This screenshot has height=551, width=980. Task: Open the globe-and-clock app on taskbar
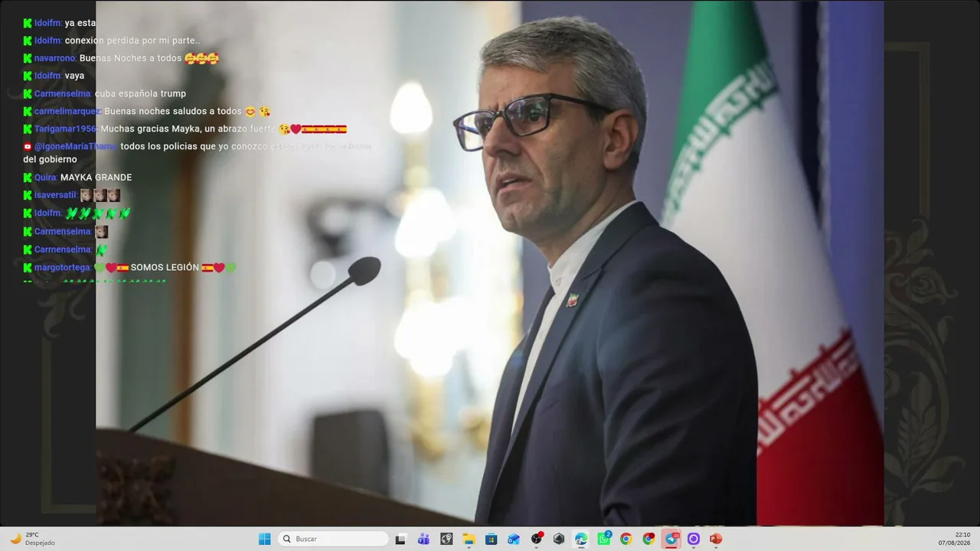click(446, 539)
